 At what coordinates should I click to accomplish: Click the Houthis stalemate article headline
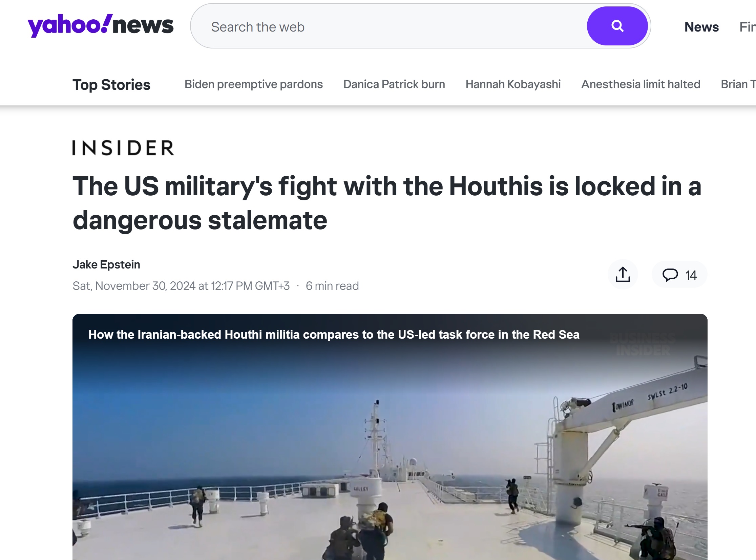click(x=387, y=203)
